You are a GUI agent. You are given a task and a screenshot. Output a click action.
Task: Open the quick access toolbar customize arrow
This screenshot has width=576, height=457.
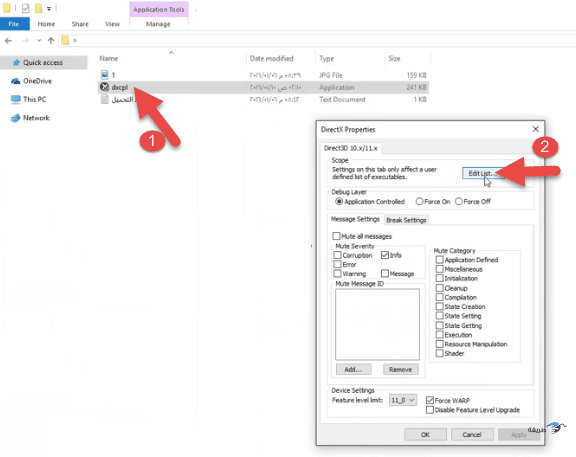coord(49,8)
